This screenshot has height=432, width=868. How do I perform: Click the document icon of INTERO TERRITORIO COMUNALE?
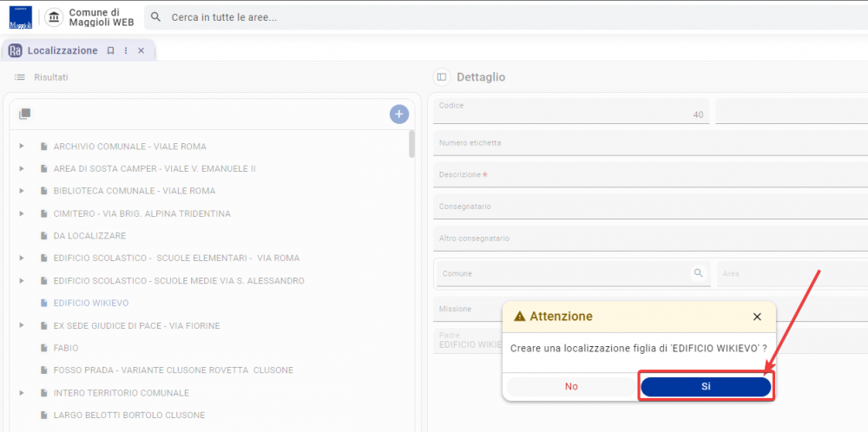[x=43, y=393]
